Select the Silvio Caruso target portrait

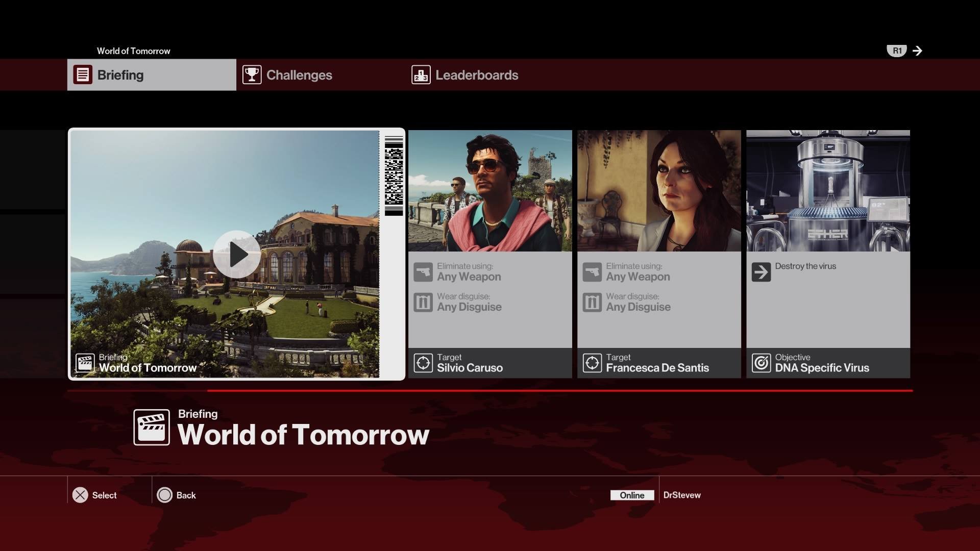point(490,190)
